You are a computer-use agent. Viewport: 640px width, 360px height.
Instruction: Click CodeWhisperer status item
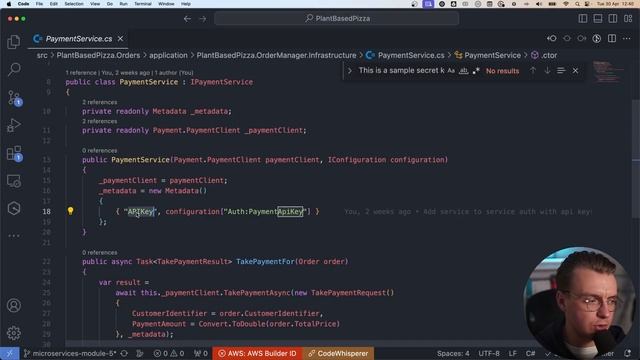tap(338, 353)
